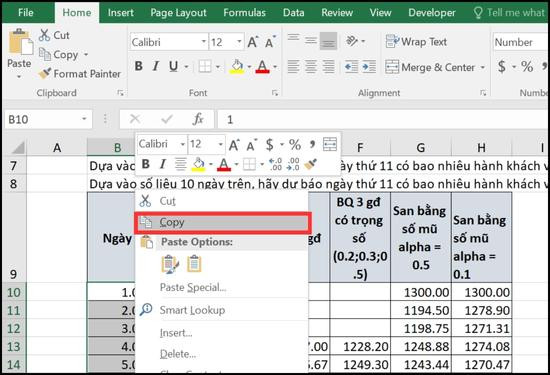Apply accounting dollar format in ribbon
The image size is (550, 375).
(x=502, y=66)
